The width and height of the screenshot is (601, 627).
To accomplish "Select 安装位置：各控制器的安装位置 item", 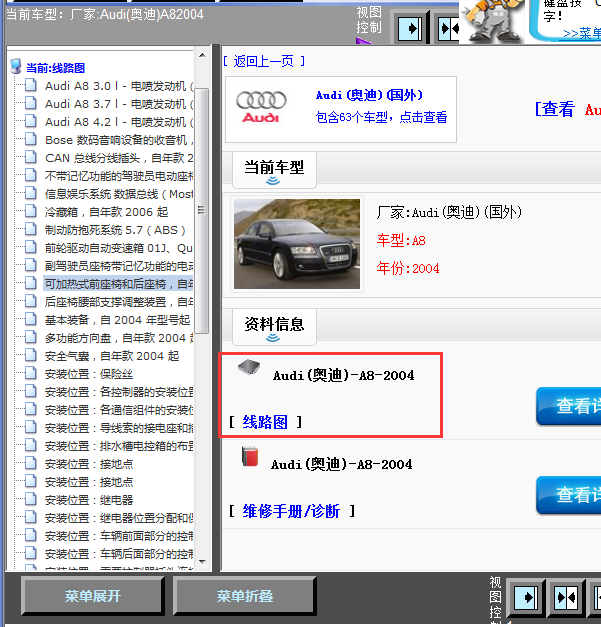I will click(119, 392).
